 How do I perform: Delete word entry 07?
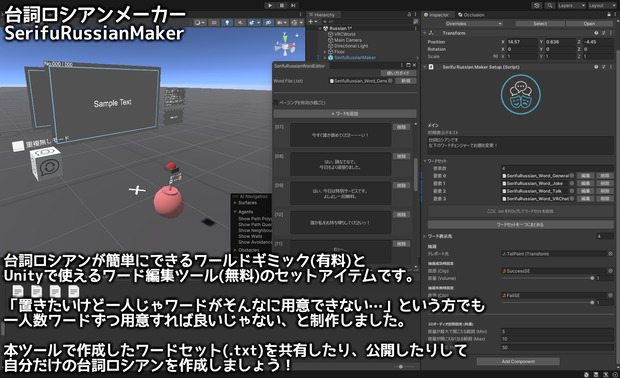(401, 127)
